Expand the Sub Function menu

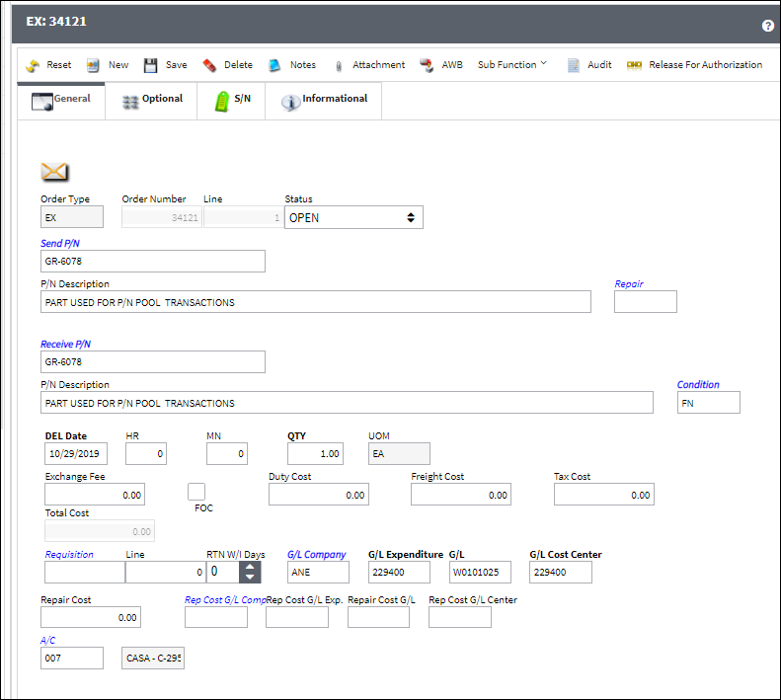tap(512, 65)
